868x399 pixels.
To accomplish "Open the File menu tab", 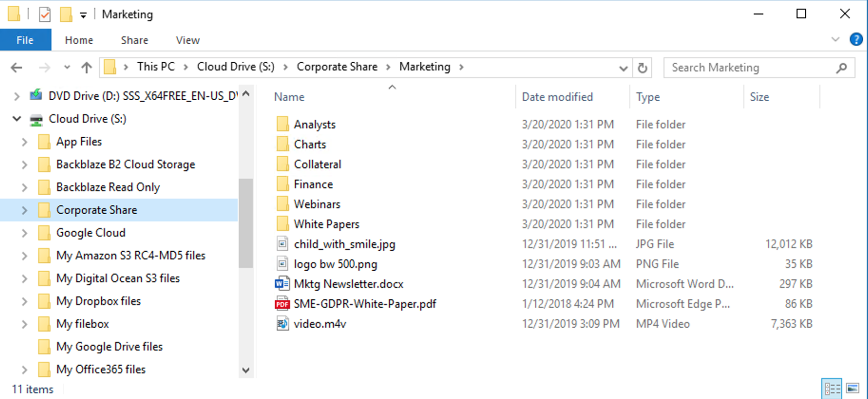I will click(x=25, y=40).
